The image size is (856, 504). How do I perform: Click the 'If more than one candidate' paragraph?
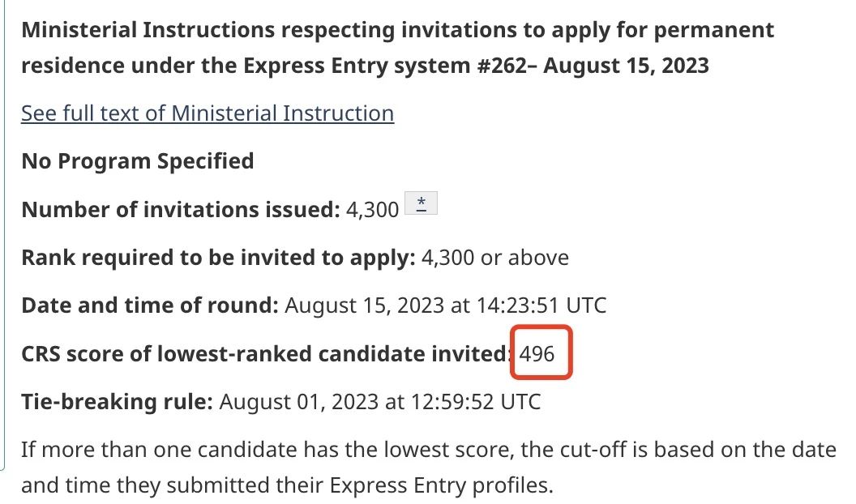point(429,468)
